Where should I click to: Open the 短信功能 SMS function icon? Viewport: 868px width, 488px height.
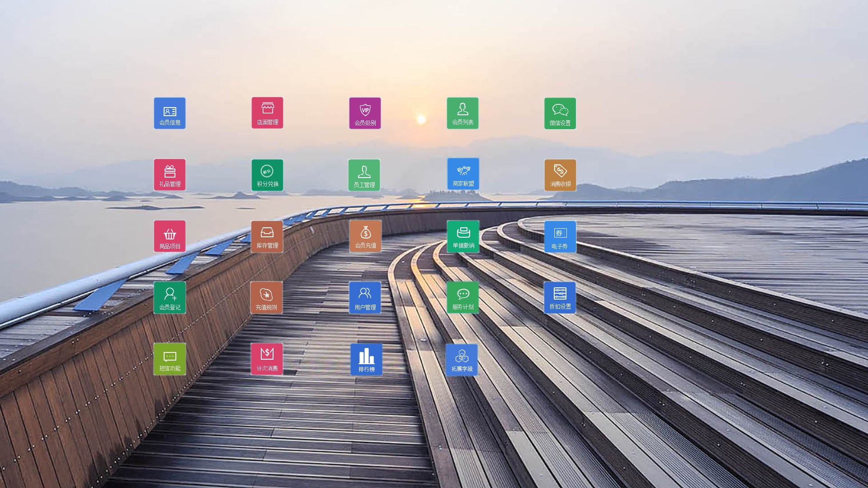170,359
